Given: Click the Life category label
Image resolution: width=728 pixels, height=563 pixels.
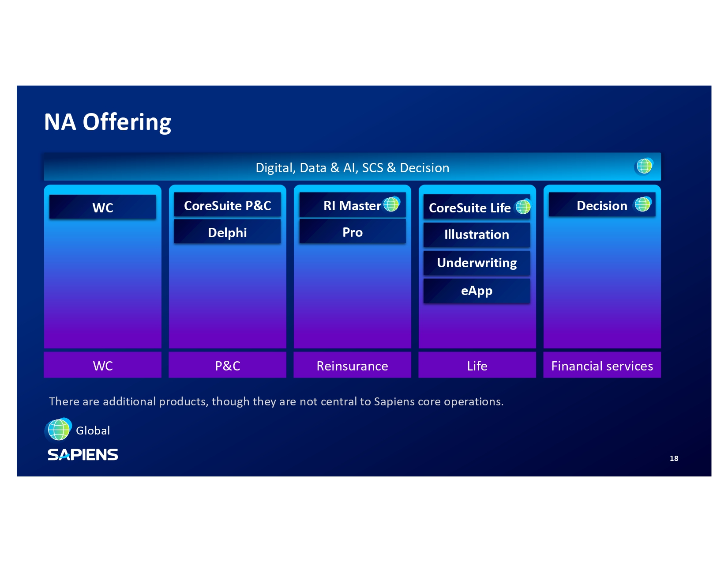Looking at the screenshot, I should [x=477, y=366].
